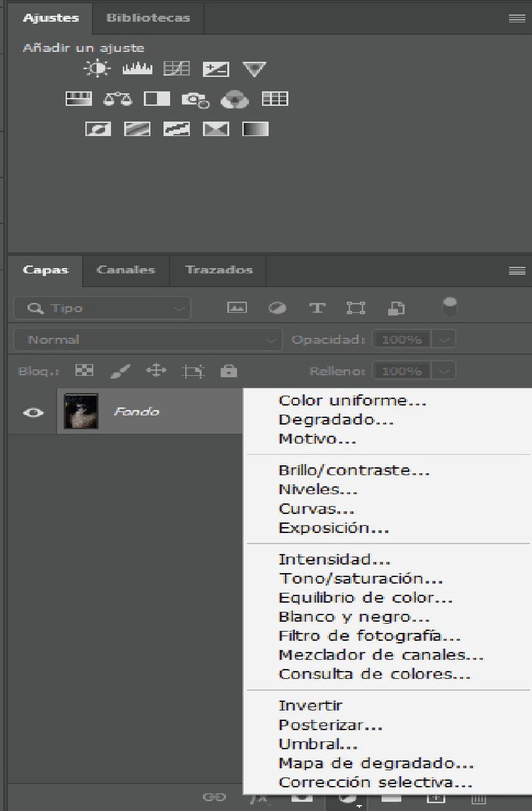
Task: Add a Channel Mixer adjustment from the three-circles icon
Action: click(234, 99)
